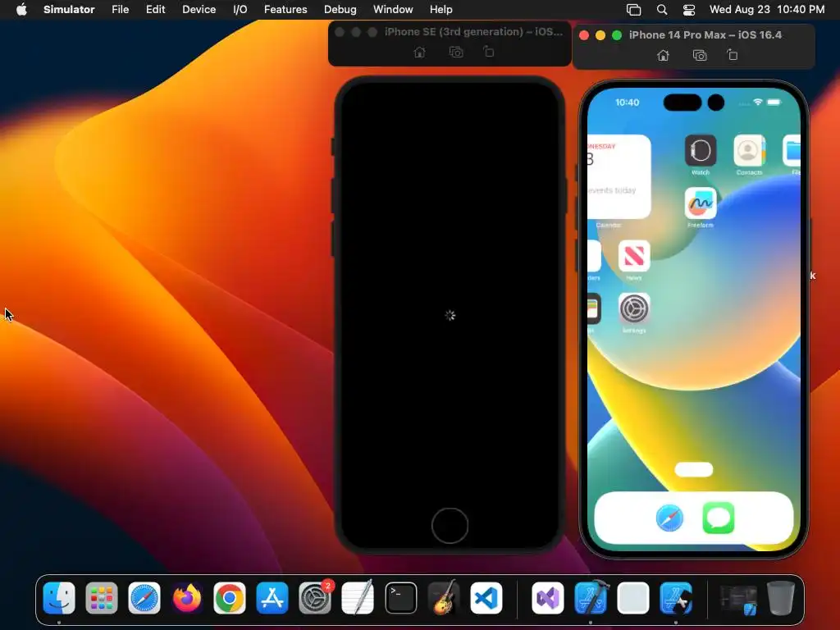Open the Files app on the simulator
The width and height of the screenshot is (840, 630).
[x=792, y=151]
